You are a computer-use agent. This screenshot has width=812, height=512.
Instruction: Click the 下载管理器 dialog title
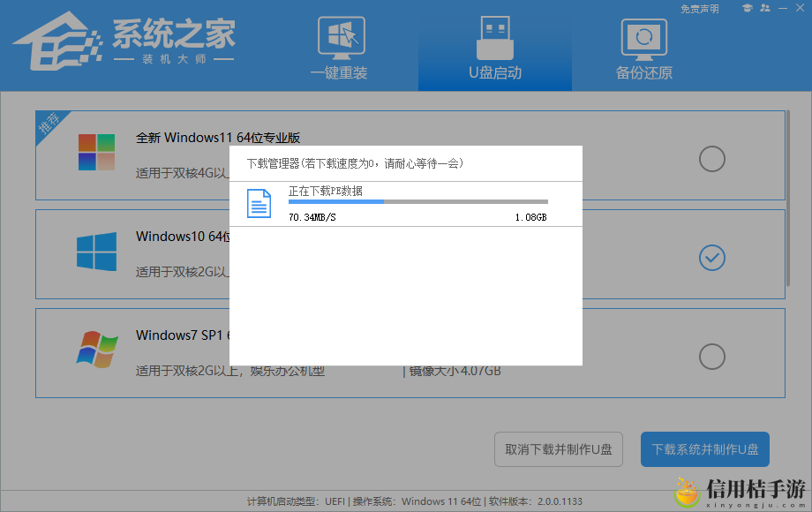355,163
